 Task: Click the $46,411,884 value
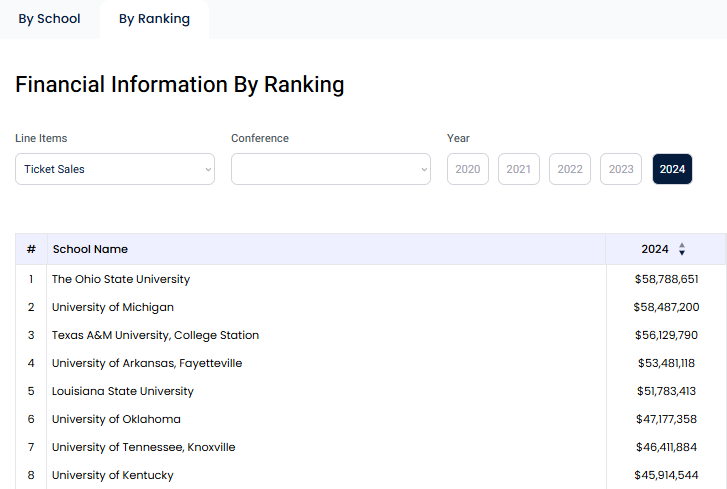(x=666, y=447)
